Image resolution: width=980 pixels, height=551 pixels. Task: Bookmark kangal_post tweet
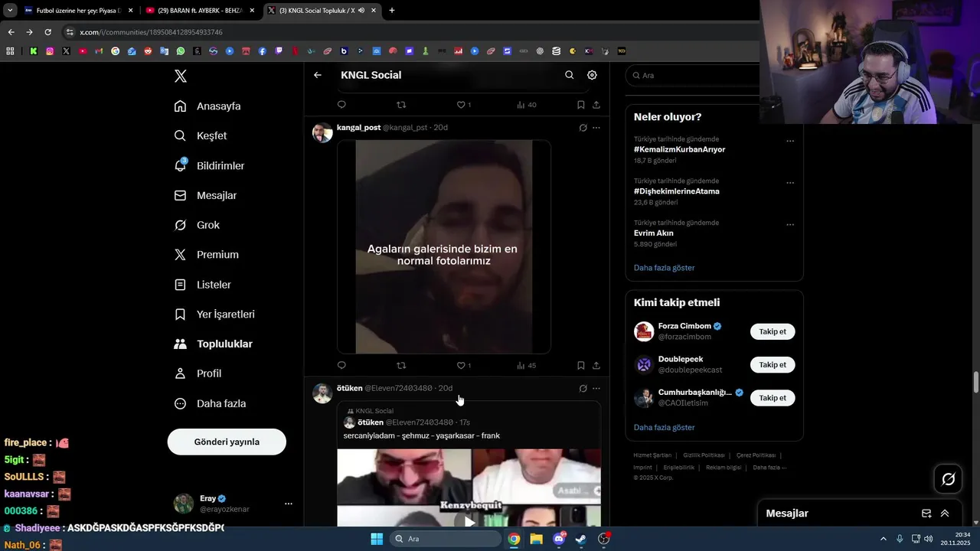pos(580,365)
